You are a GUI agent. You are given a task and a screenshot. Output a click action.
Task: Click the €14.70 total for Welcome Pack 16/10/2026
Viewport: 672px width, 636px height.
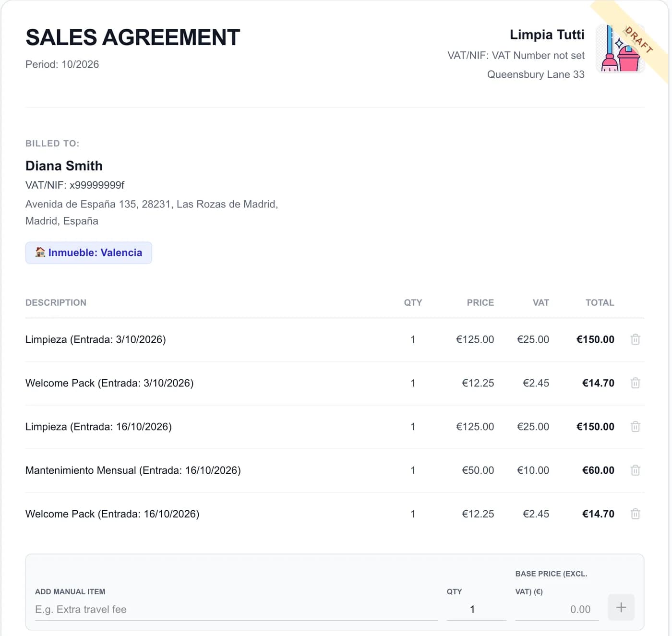click(598, 514)
